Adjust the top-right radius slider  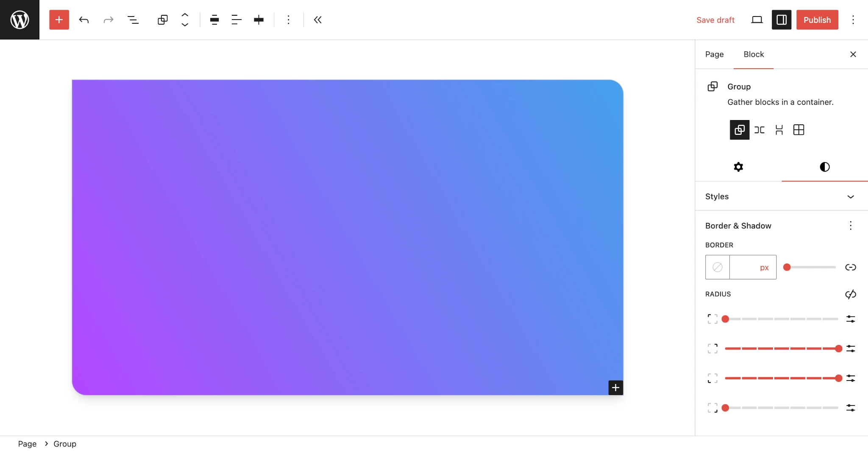pyautogui.click(x=782, y=349)
